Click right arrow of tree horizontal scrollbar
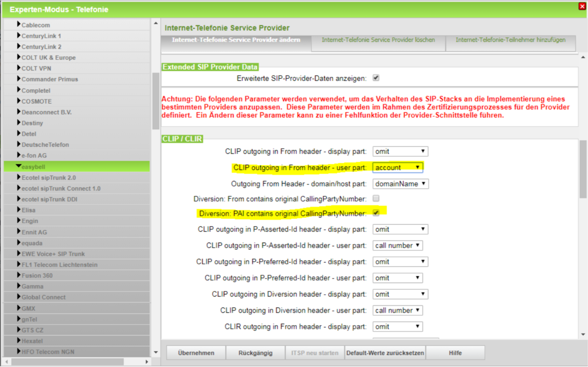The height and width of the screenshot is (367, 588). 147,361
